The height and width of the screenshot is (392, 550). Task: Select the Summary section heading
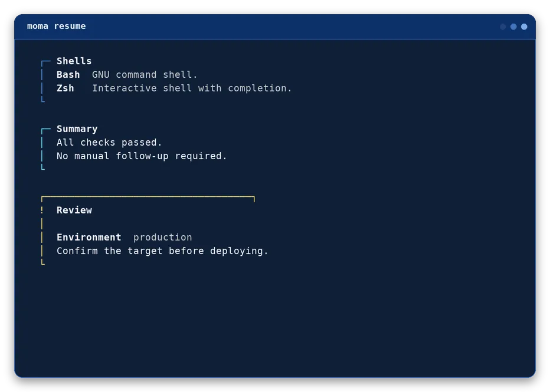point(77,129)
